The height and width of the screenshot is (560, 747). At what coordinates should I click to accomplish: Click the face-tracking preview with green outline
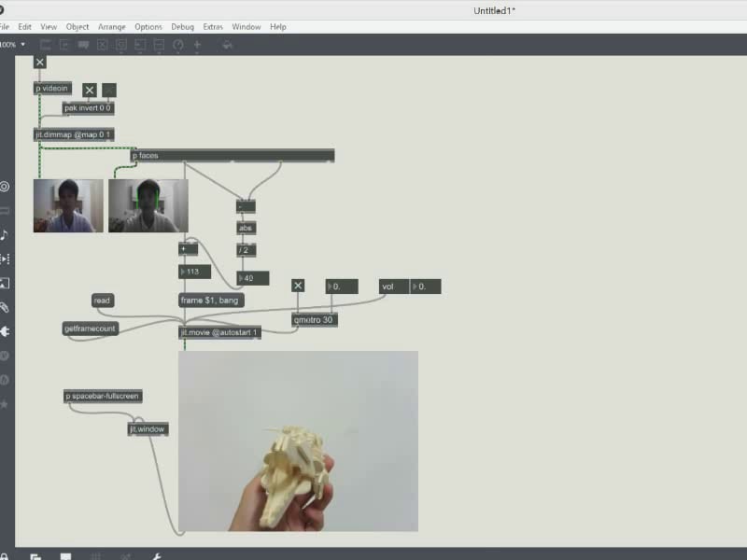tap(148, 205)
